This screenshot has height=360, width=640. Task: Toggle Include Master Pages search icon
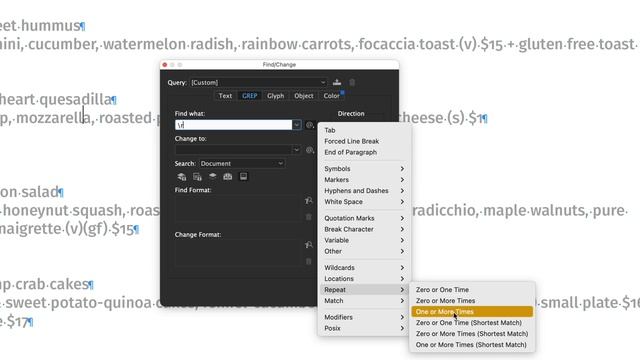[228, 177]
